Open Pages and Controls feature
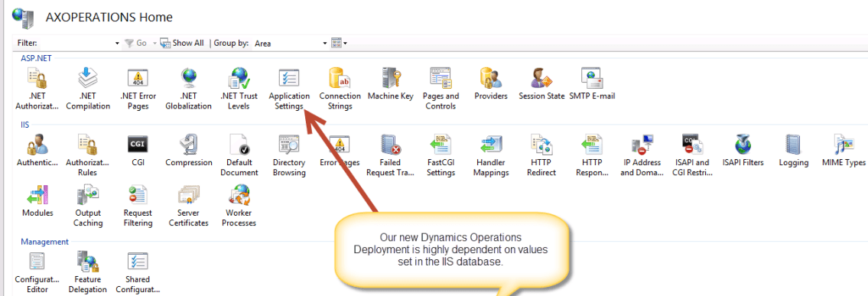Screen dimensions: 868x296 coord(441,89)
